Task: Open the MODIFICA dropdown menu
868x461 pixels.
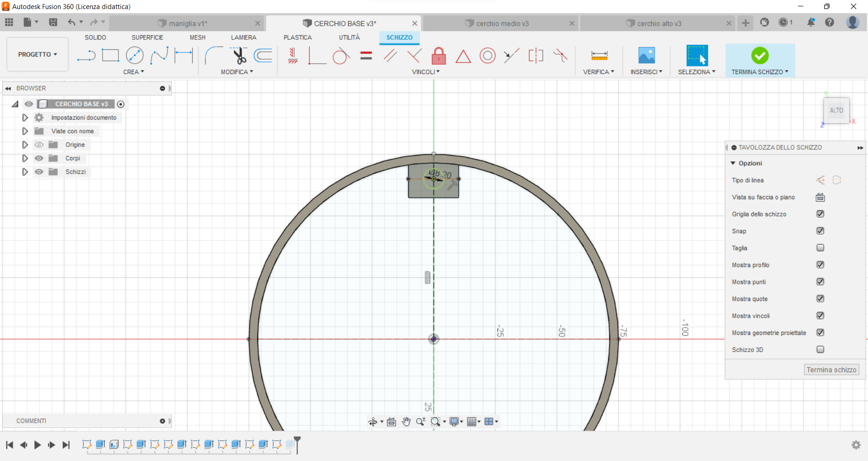Action: click(237, 72)
